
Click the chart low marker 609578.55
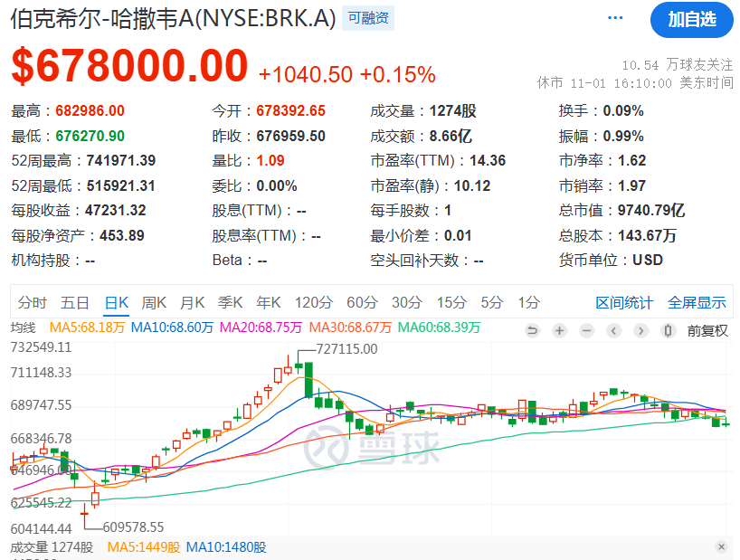[134, 527]
